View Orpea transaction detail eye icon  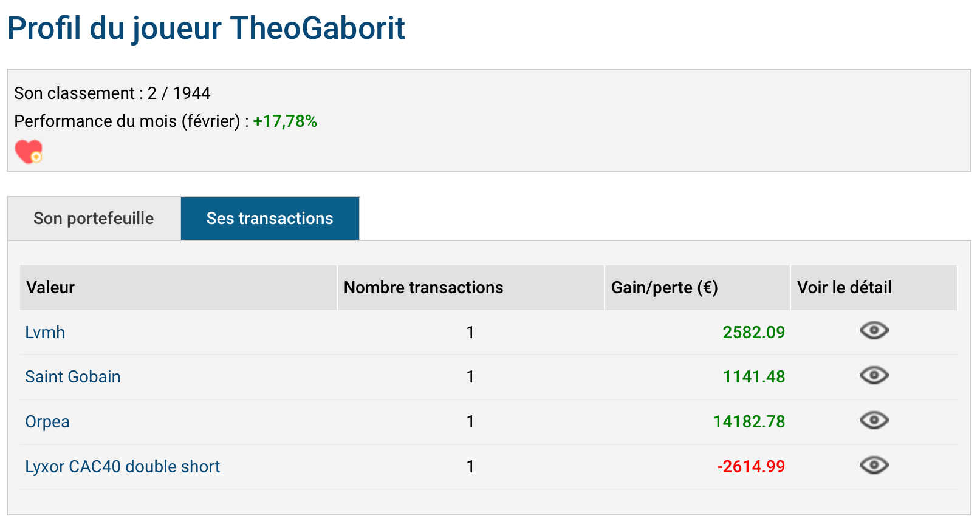(874, 421)
